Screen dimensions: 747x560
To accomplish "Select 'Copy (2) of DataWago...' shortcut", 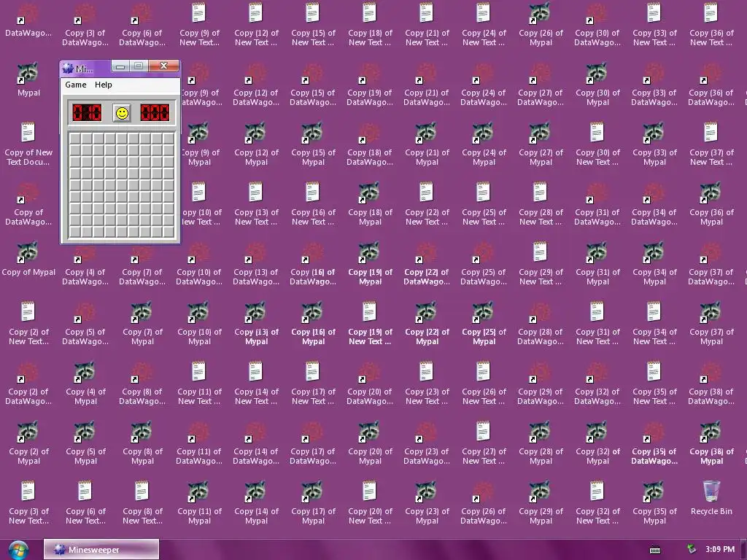I will [28, 384].
